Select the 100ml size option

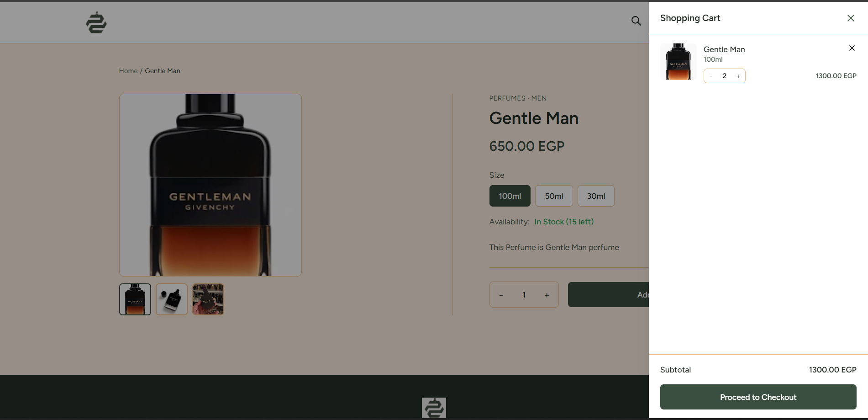click(510, 196)
